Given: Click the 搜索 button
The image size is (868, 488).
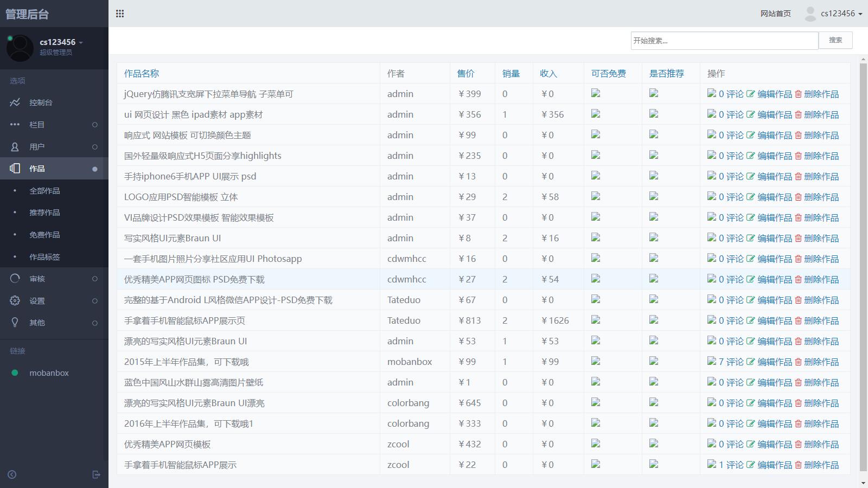Looking at the screenshot, I should (835, 40).
